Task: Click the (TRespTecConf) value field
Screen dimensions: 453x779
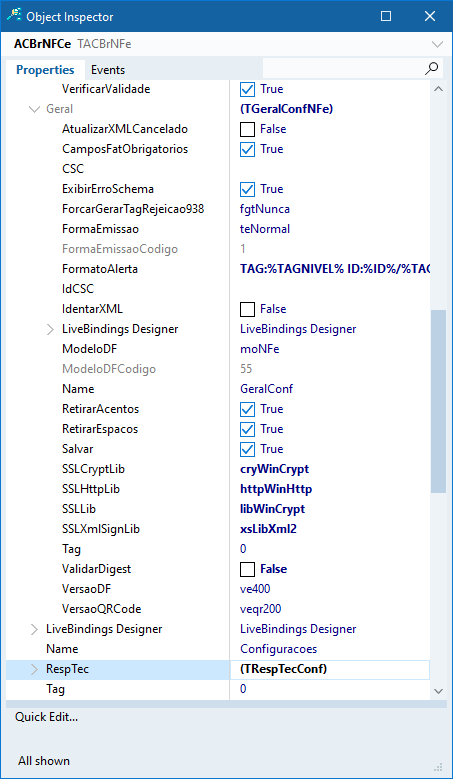Action: coord(330,670)
